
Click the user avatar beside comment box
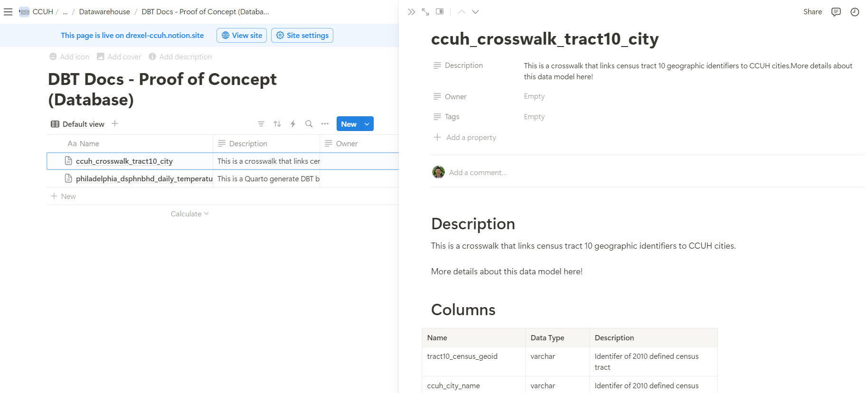tap(438, 172)
